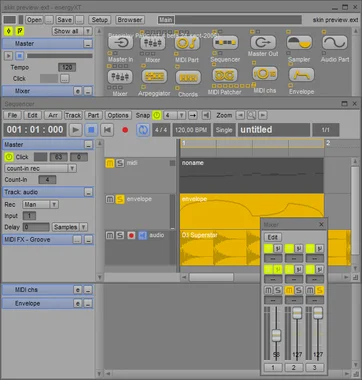Mute the midi track
This screenshot has height=380, width=362.
110,163
